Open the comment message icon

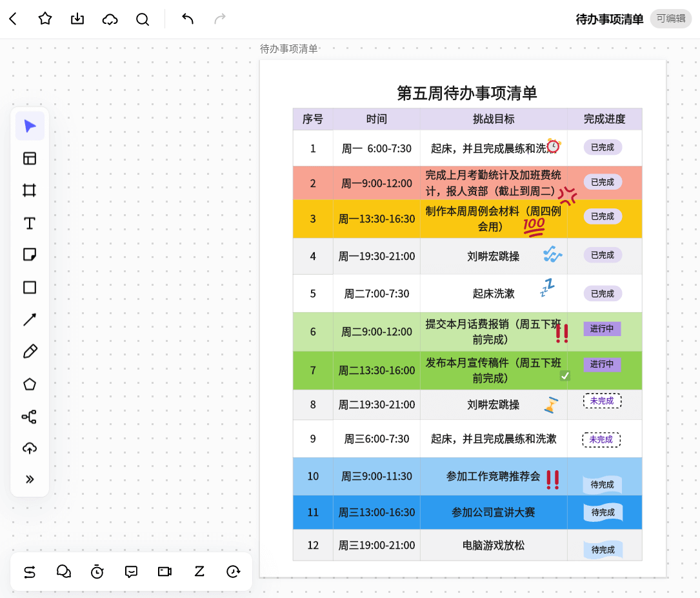[131, 572]
